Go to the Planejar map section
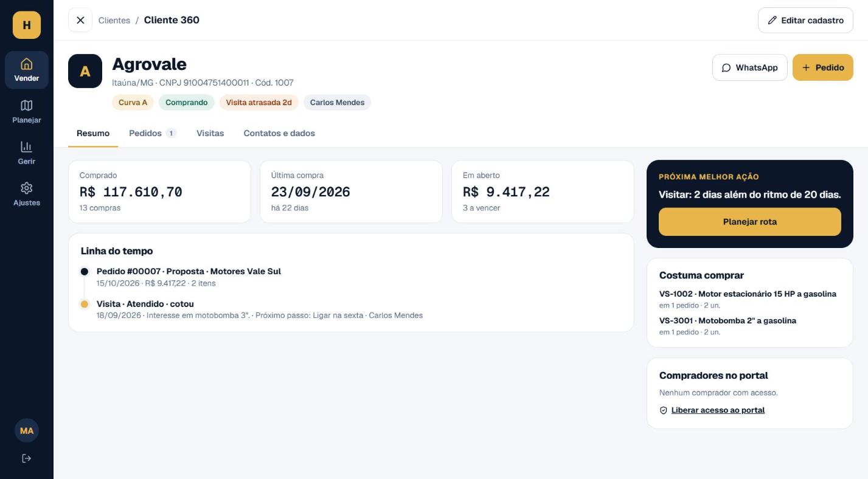 click(27, 112)
